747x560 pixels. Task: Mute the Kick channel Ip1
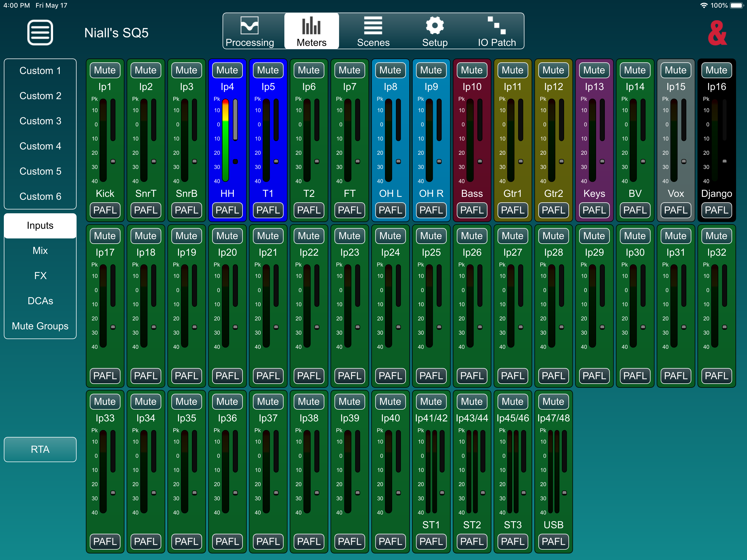105,70
